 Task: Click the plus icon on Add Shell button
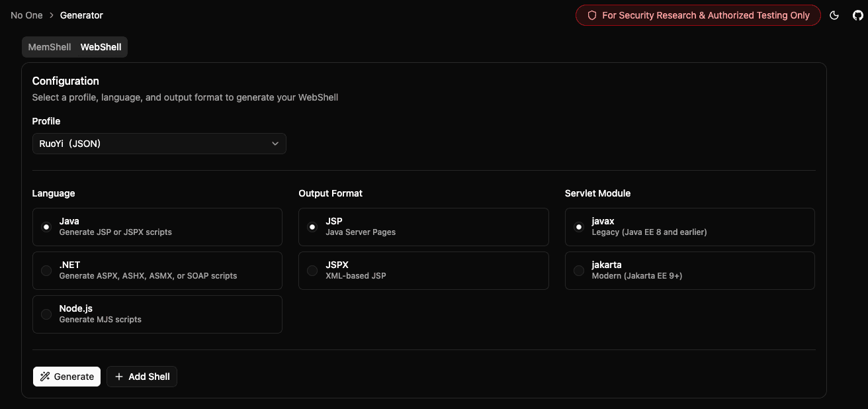click(x=119, y=376)
